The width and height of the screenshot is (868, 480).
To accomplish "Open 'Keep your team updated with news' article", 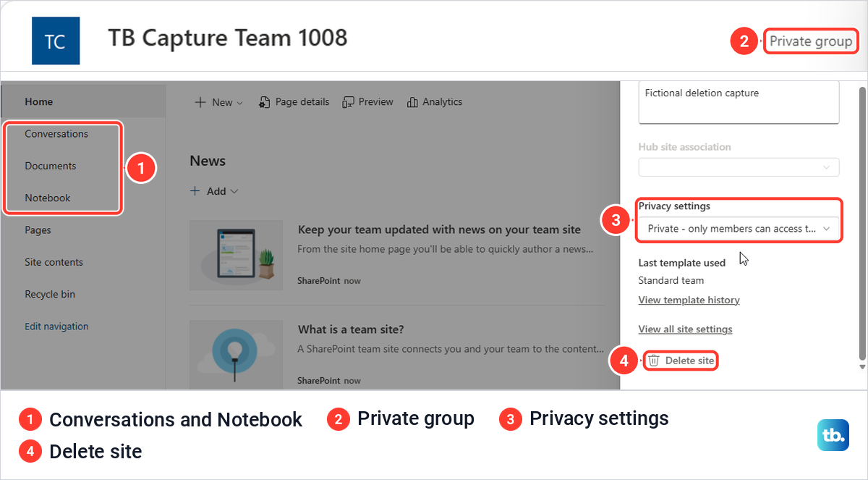I will click(439, 230).
